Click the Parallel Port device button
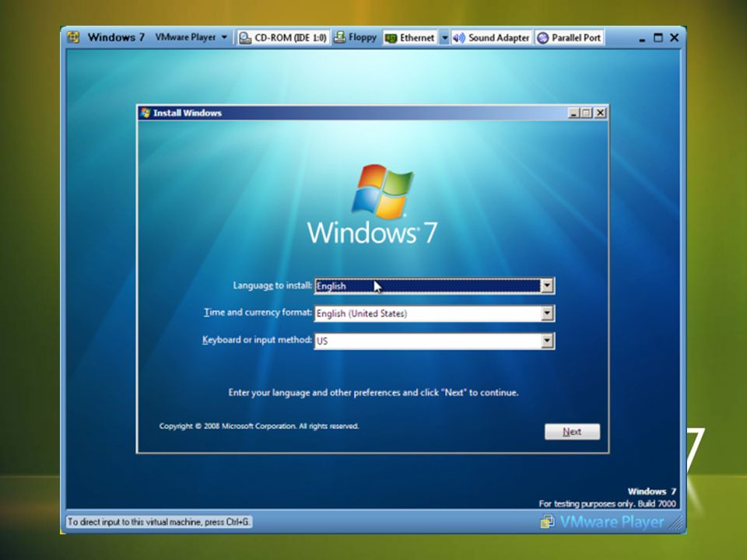The image size is (747, 560). pyautogui.click(x=570, y=37)
